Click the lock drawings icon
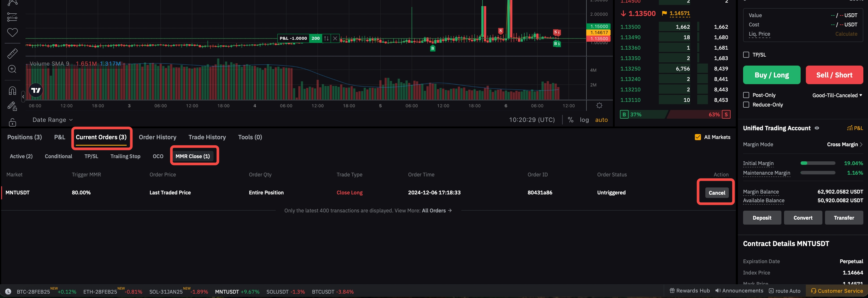This screenshot has width=868, height=298. (x=12, y=122)
